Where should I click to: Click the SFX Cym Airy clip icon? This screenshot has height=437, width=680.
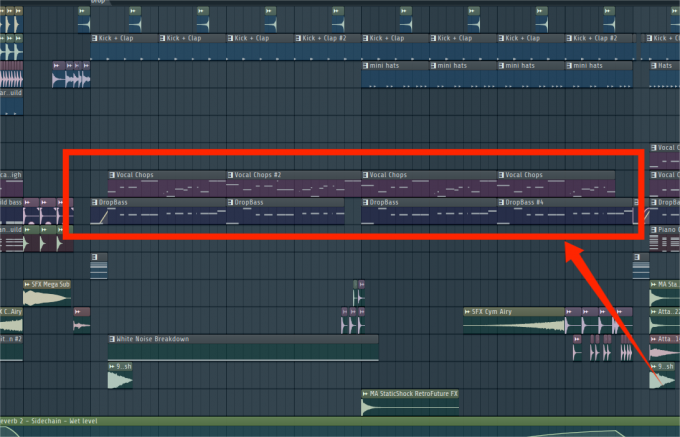(468, 312)
